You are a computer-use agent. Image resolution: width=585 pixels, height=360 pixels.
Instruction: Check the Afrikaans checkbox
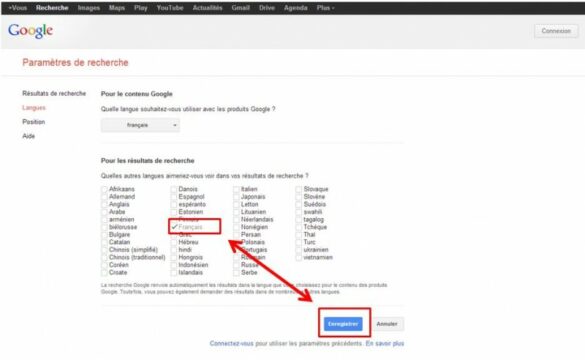tap(104, 190)
